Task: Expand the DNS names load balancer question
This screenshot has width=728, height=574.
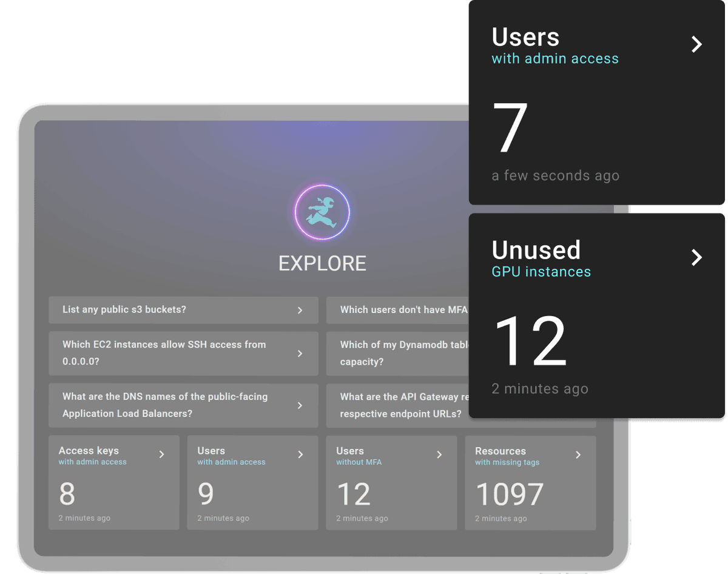Action: [183, 405]
